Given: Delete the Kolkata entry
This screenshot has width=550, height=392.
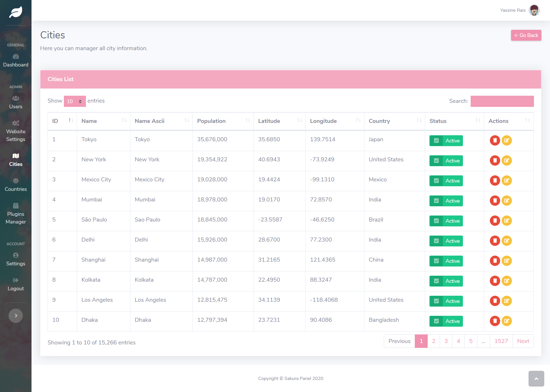Looking at the screenshot, I should point(495,281).
